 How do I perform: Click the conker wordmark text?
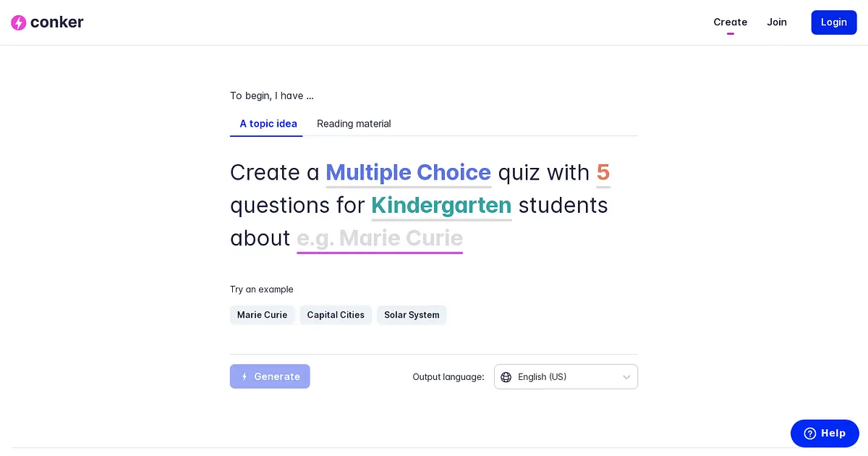[x=57, y=22]
